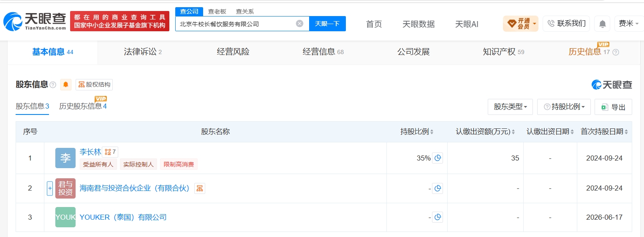The height and width of the screenshot is (237, 644).
Task: Open the YOUKER（泰国）有限公司 link
Action: [123, 217]
